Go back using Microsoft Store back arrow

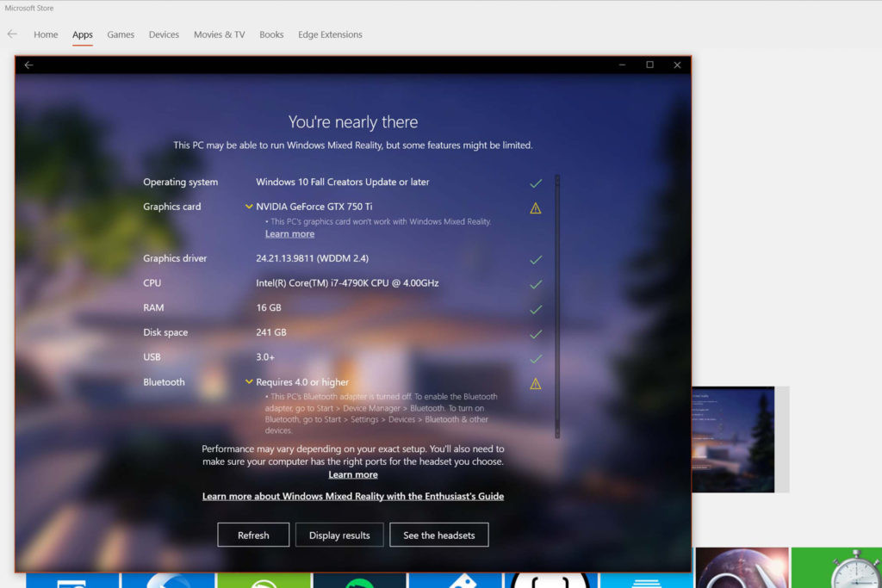click(12, 34)
